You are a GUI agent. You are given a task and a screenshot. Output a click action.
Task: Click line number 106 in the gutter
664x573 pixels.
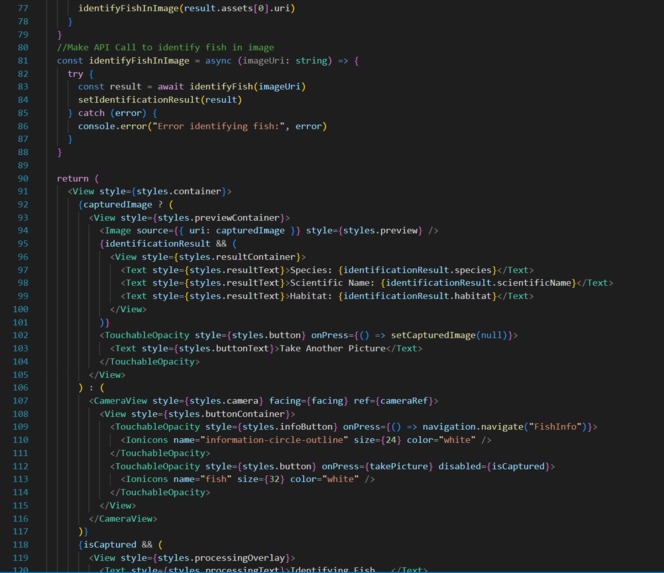click(x=20, y=388)
